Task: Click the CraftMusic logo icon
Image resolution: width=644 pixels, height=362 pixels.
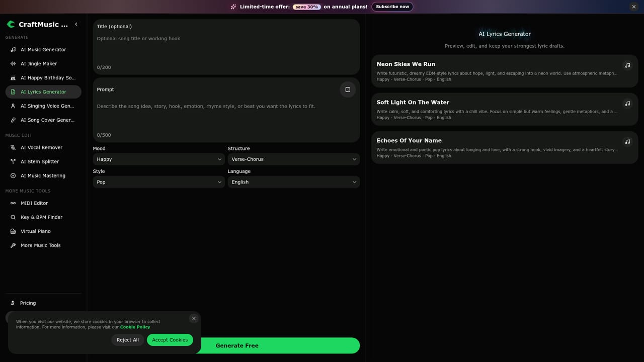Action: coord(11,24)
